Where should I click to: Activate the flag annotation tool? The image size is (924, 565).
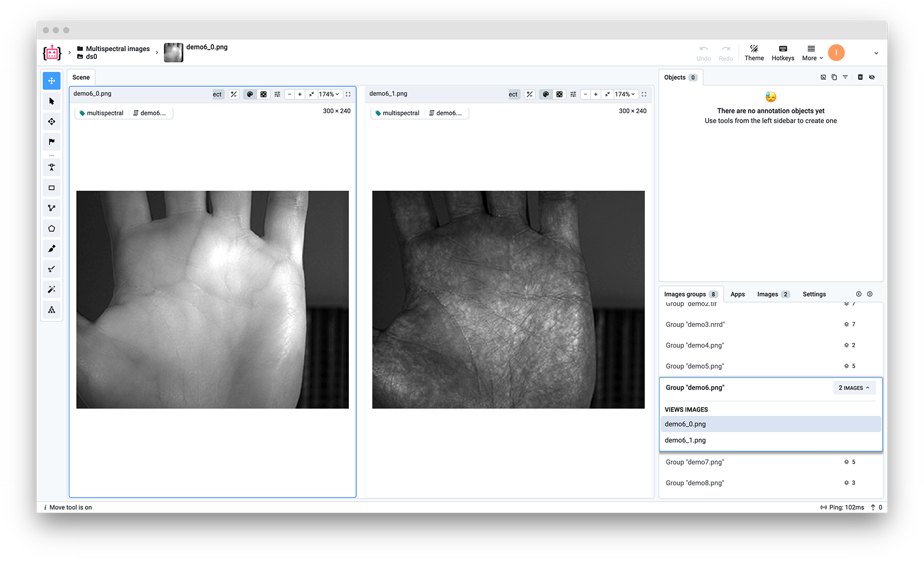[x=52, y=141]
